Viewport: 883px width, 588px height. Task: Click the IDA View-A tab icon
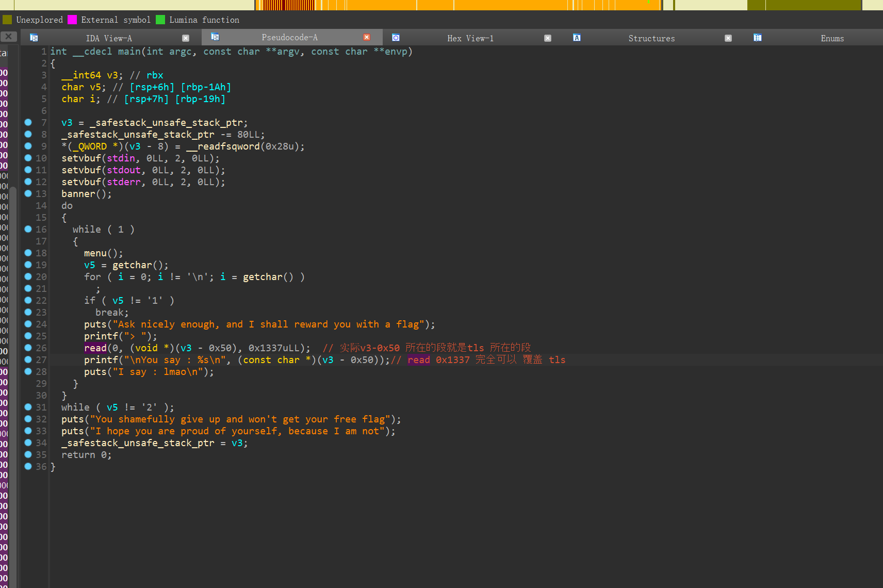(x=34, y=38)
